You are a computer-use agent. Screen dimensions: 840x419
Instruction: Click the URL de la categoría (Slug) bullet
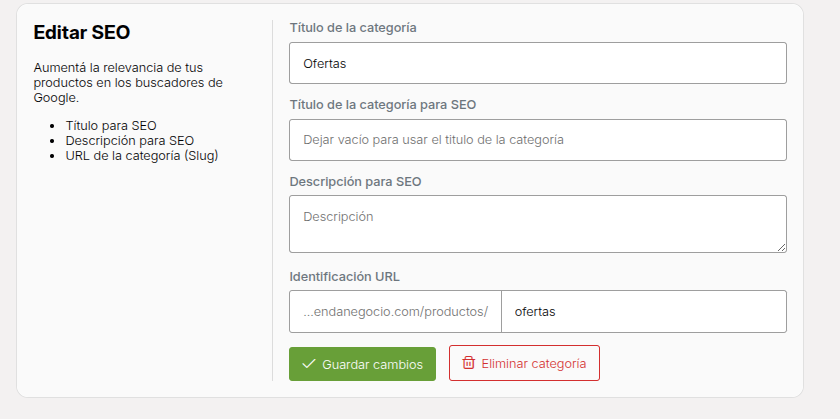click(142, 156)
